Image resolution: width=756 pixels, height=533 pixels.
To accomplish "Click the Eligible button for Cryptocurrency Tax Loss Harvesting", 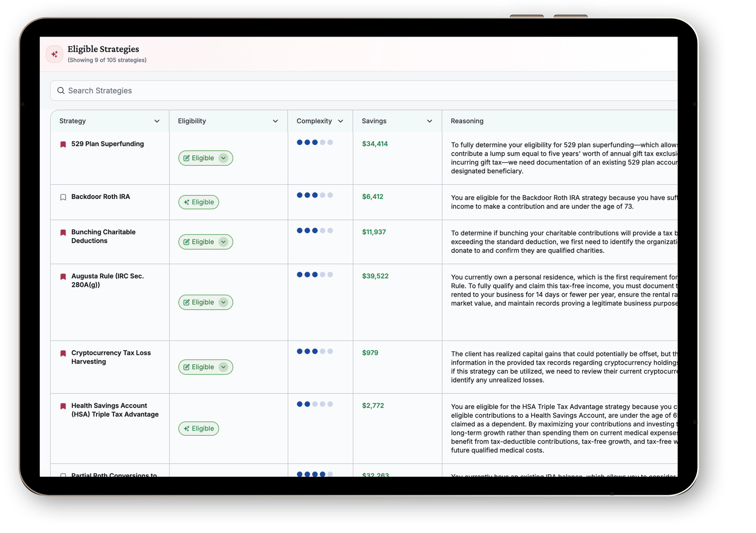I will [x=205, y=367].
